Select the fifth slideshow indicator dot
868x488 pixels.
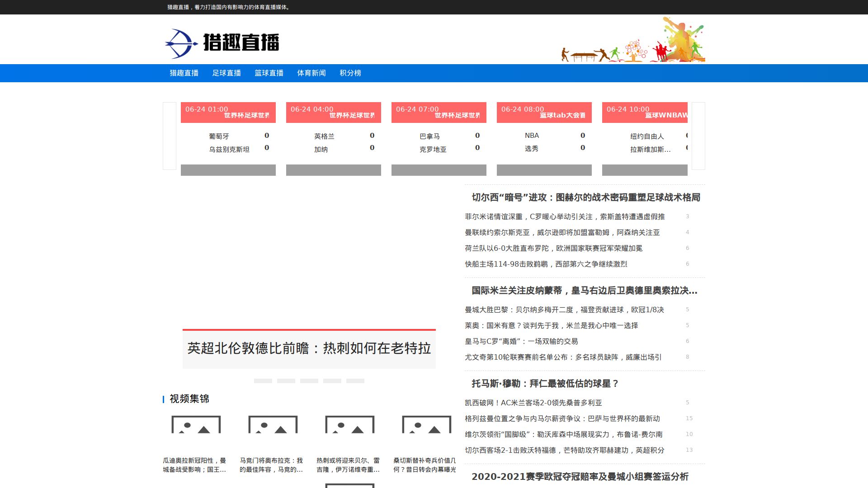[x=355, y=381]
